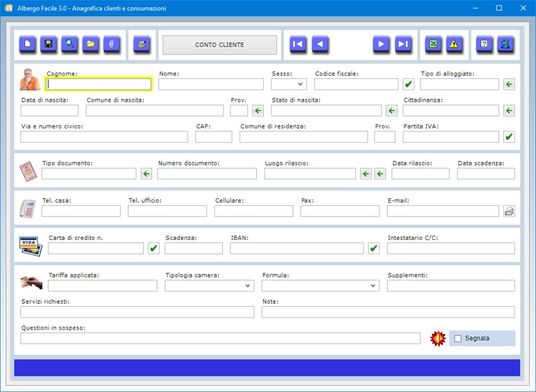536x392 pixels.
Task: Tick the Segnala checkbox
Action: point(458,338)
